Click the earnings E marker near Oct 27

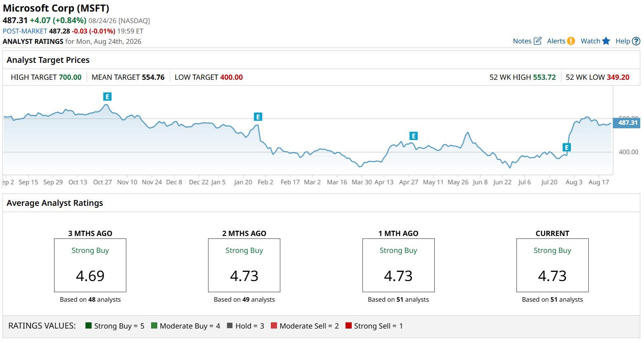pyautogui.click(x=107, y=97)
